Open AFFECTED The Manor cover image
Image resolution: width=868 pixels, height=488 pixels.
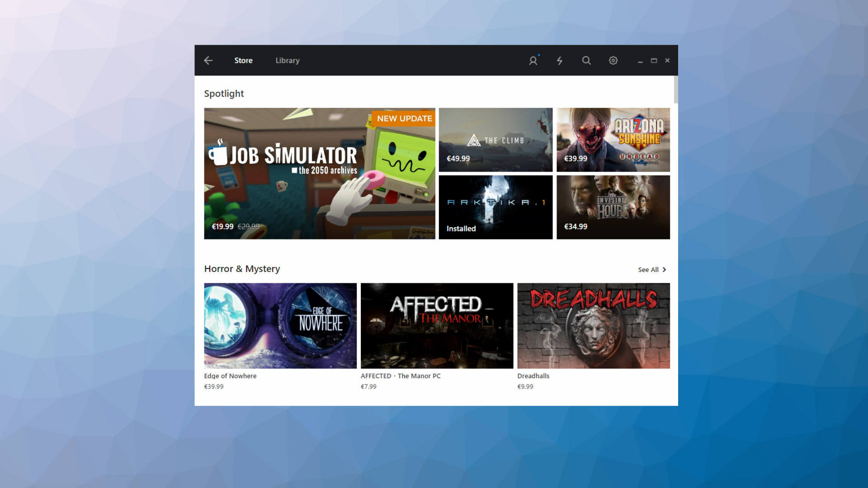pos(437,326)
